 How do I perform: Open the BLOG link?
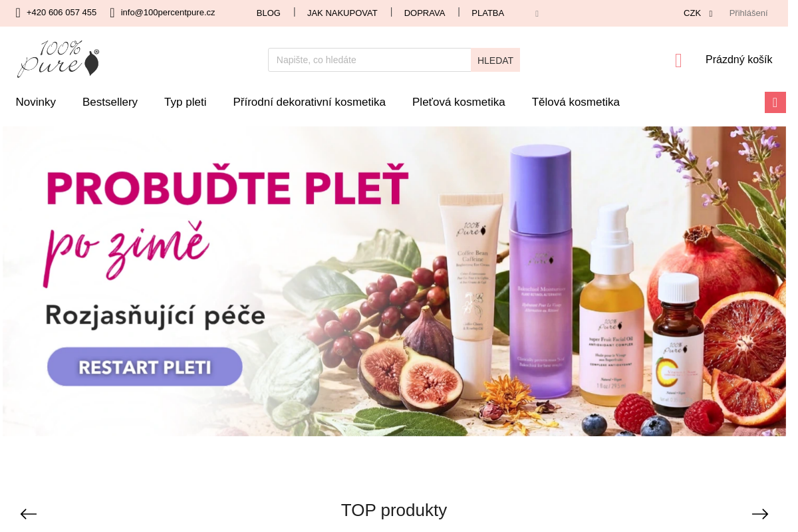(x=269, y=13)
